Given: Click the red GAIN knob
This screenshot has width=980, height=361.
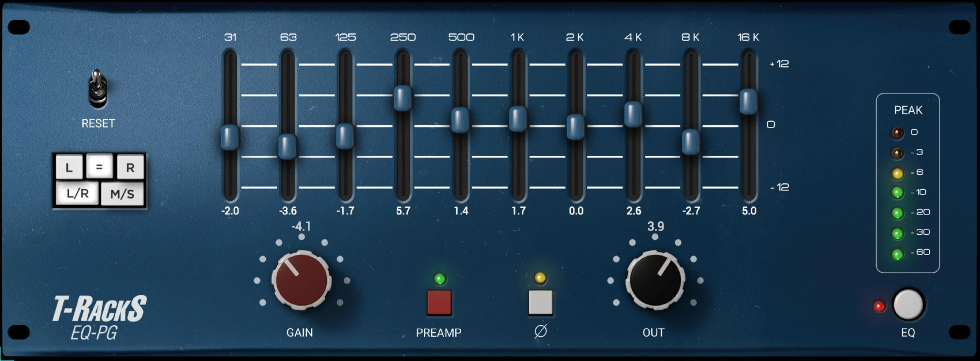Looking at the screenshot, I should point(301,280).
